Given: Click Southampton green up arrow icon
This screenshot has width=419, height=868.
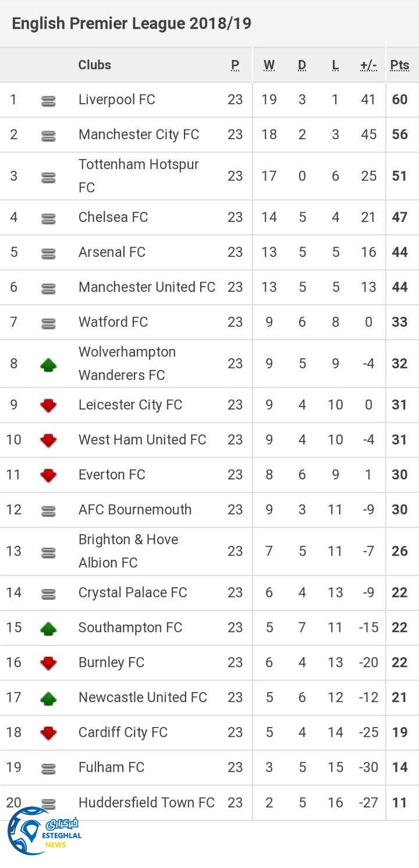Looking at the screenshot, I should (x=48, y=628).
